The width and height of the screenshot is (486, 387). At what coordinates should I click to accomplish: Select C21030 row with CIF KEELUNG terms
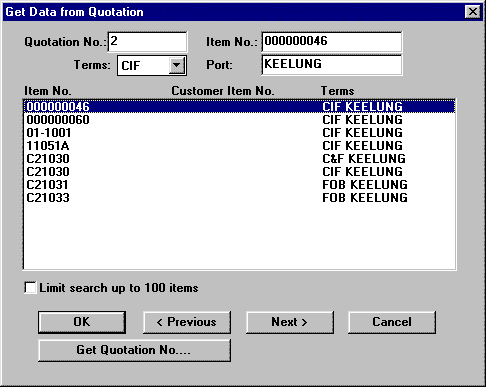pos(239,172)
